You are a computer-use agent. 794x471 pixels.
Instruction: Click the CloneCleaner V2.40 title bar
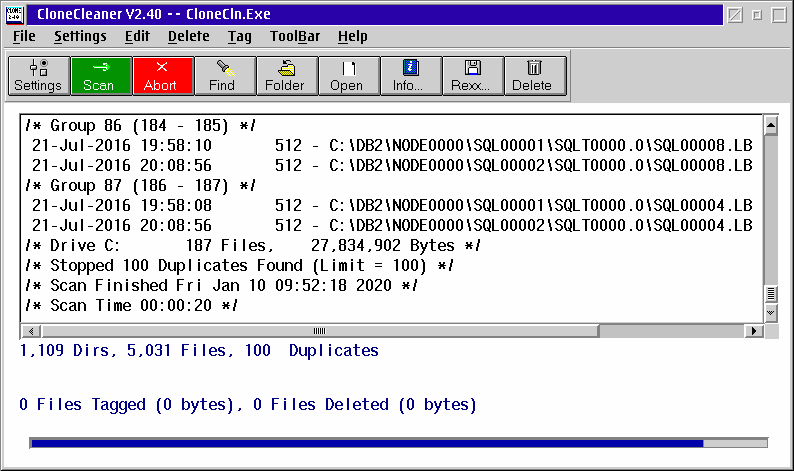[x=374, y=14]
